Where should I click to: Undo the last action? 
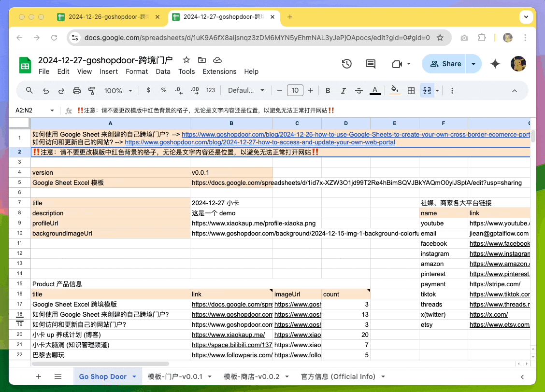point(45,91)
